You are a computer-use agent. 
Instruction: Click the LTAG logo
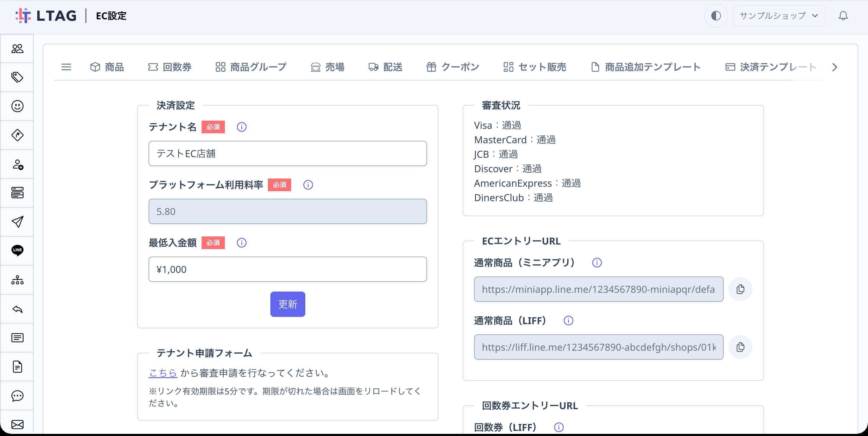pyautogui.click(x=46, y=16)
